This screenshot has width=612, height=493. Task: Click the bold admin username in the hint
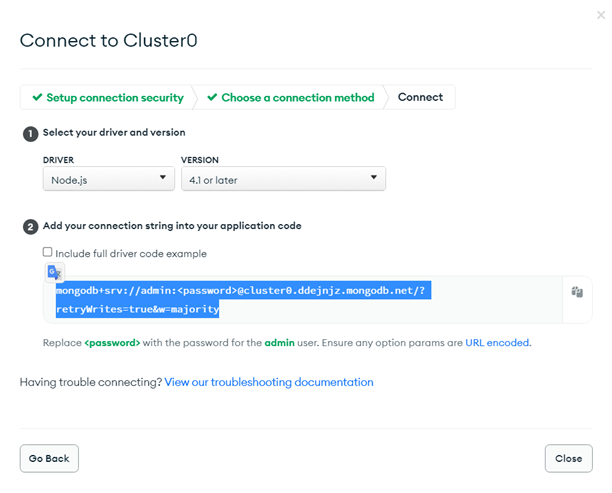click(x=278, y=343)
